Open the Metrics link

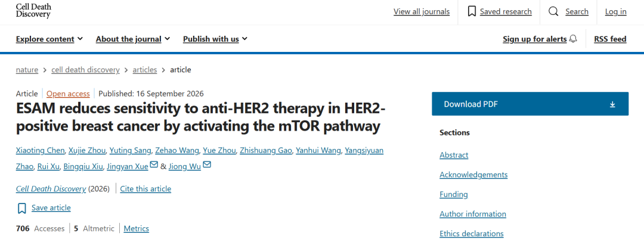click(x=137, y=228)
